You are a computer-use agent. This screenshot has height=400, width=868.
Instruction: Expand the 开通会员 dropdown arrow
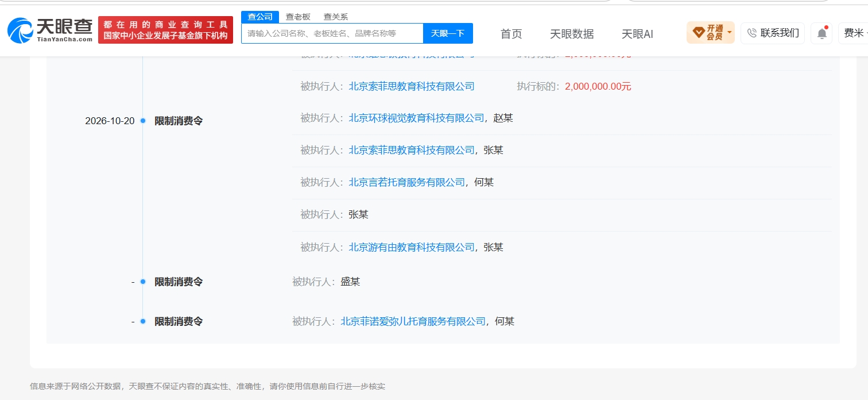point(730,33)
